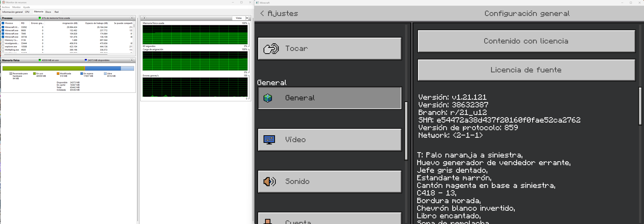
Task: Collapse the Memoria física section chevron
Action: tap(132, 60)
